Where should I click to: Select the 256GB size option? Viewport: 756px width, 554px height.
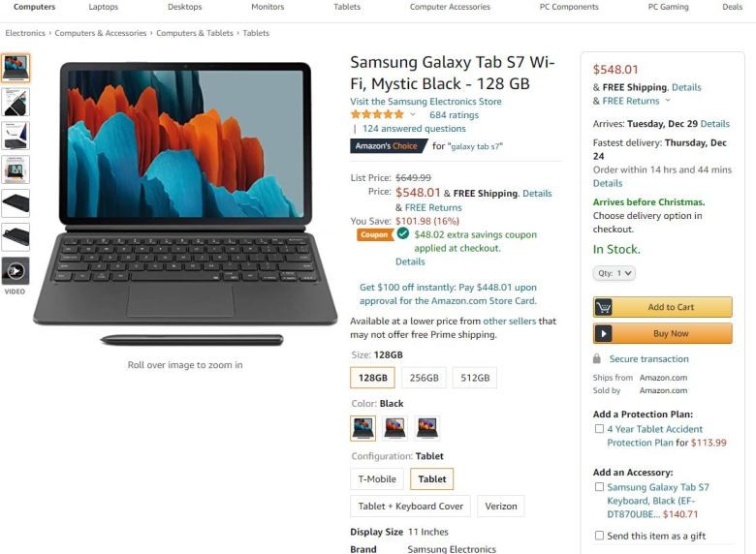425,378
